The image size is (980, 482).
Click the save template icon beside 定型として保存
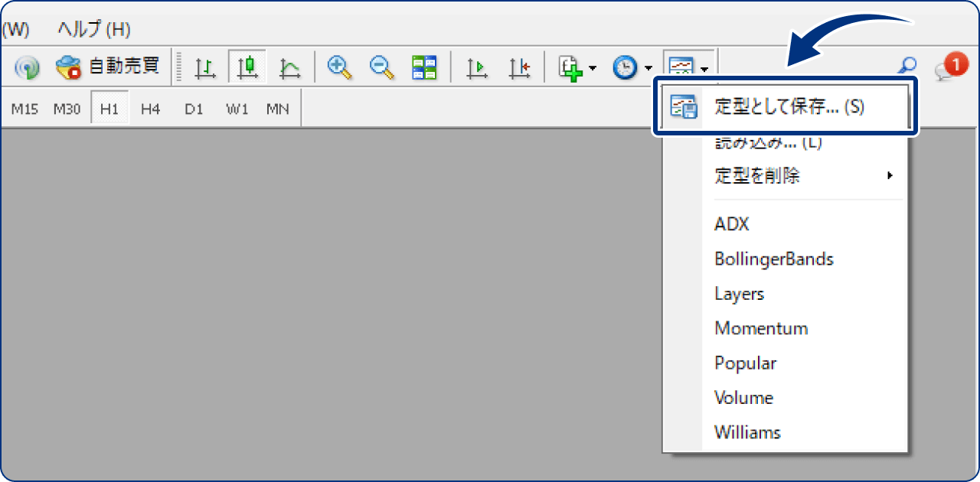(683, 107)
